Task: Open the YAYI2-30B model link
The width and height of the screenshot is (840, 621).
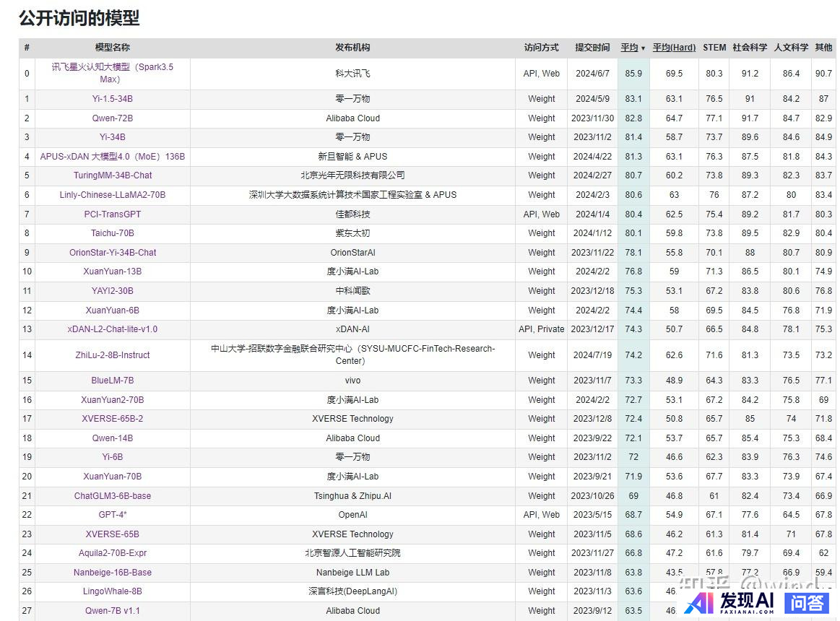Action: 113,290
